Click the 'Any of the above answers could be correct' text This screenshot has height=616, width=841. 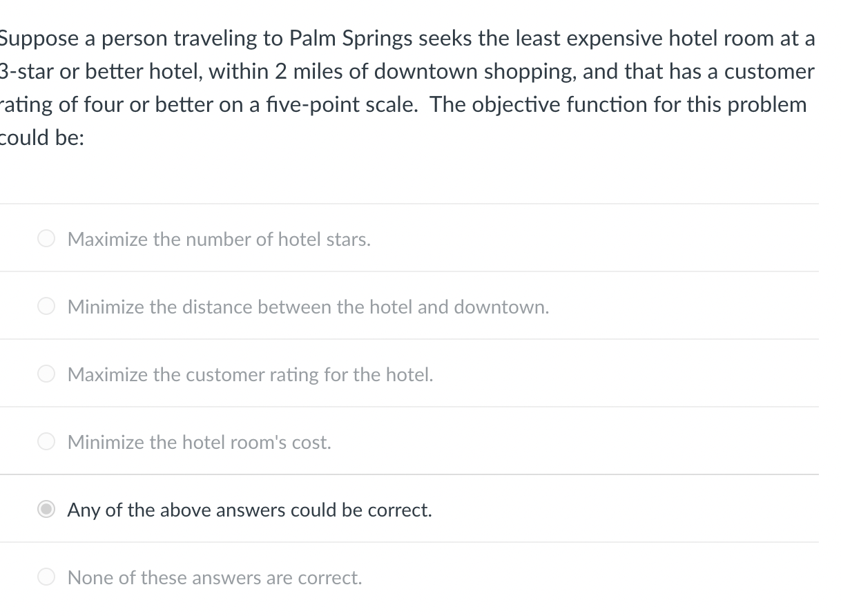[x=249, y=510]
